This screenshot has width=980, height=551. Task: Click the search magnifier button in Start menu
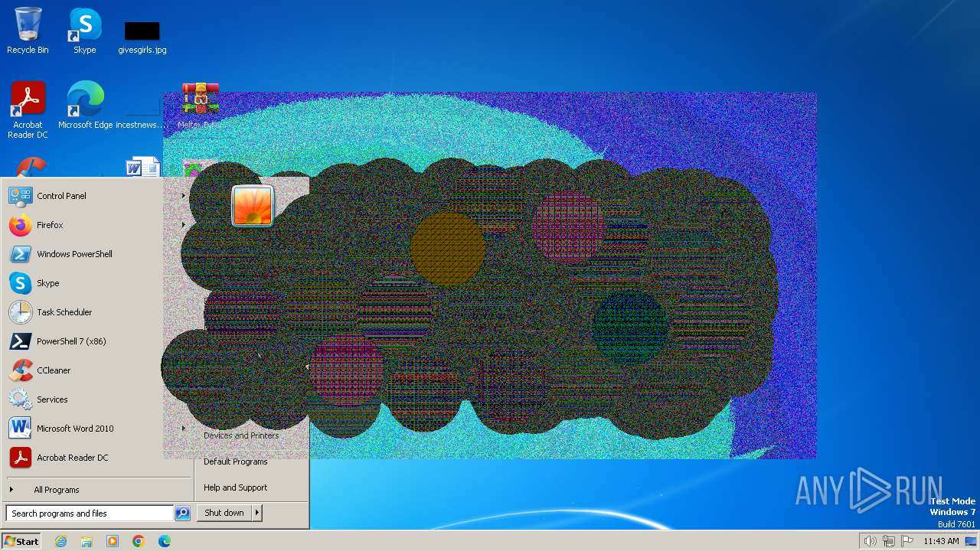[182, 514]
